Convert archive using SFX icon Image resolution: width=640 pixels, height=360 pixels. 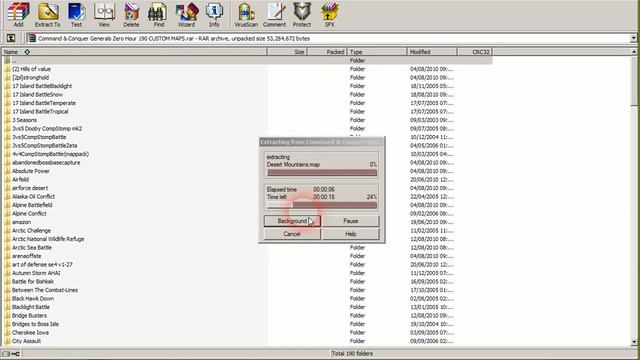[329, 14]
